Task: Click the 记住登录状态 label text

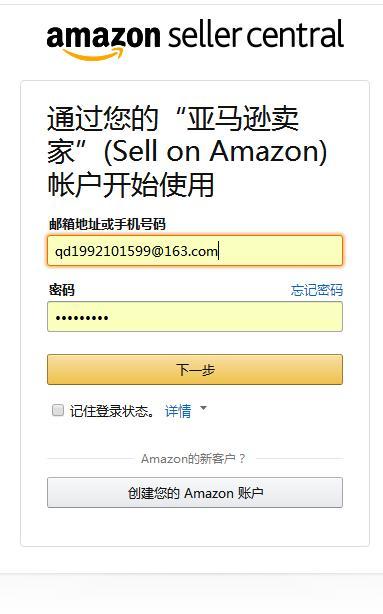Action: (112, 411)
